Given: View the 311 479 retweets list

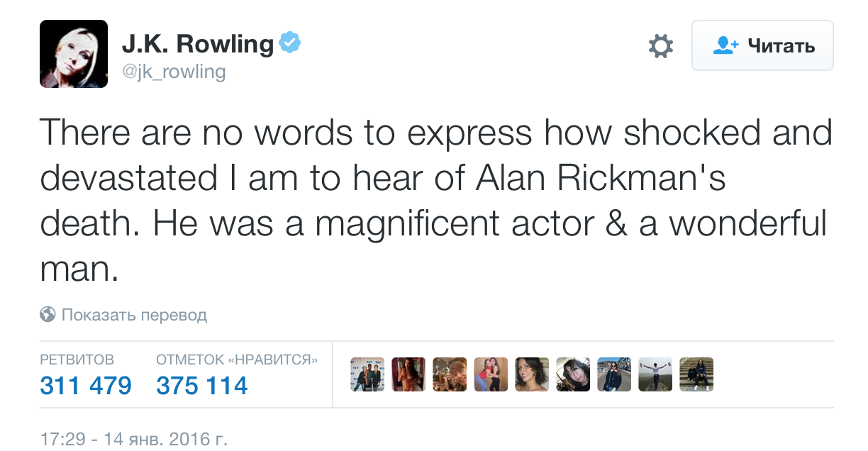Looking at the screenshot, I should [x=86, y=386].
